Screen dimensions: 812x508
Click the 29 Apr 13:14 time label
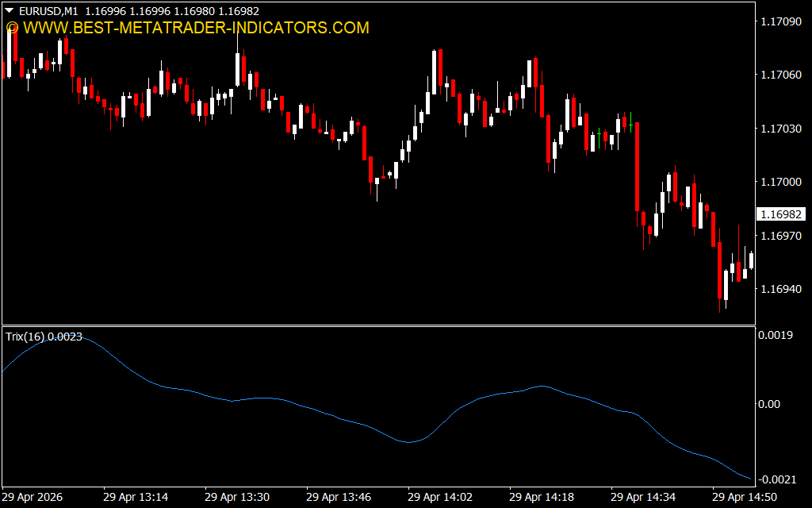135,497
